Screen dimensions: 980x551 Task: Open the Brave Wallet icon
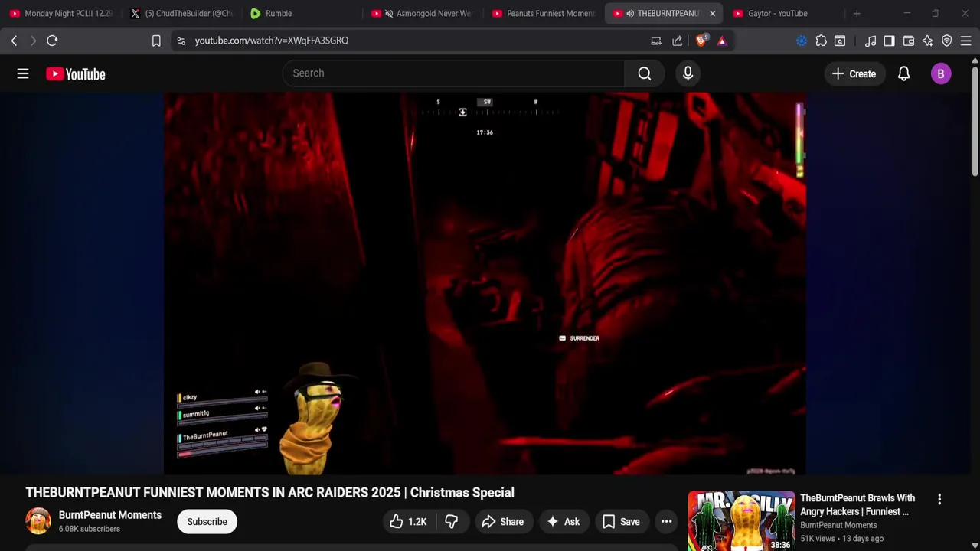(909, 41)
